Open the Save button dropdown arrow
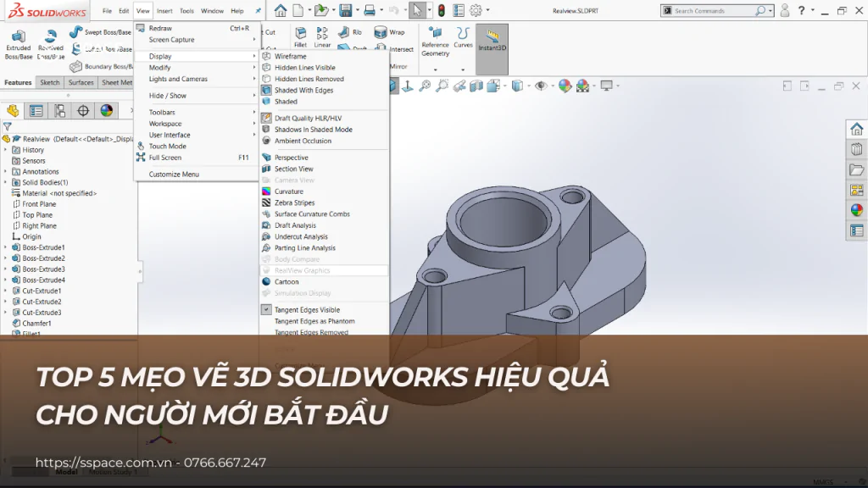 pos(357,10)
